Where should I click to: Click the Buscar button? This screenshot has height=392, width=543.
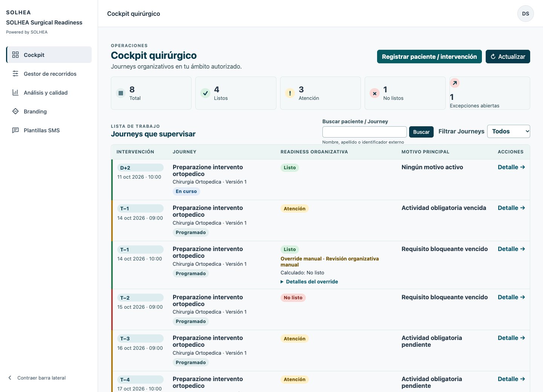click(421, 132)
